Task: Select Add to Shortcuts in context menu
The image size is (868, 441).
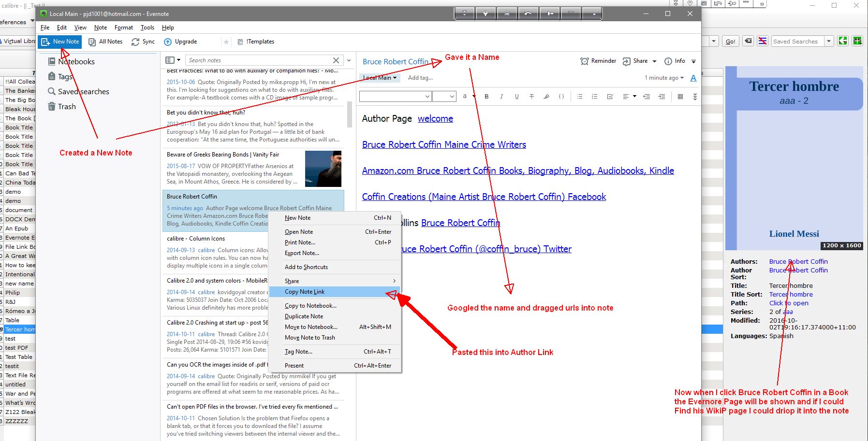Action: (335, 267)
